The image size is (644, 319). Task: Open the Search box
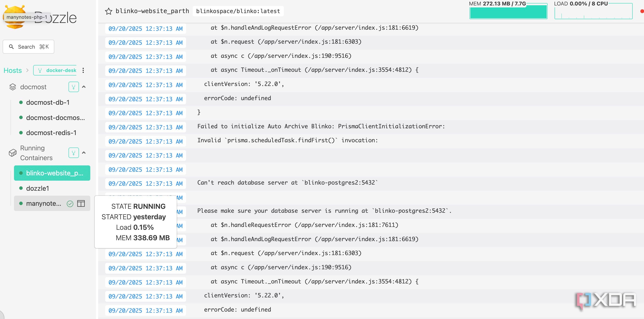tap(29, 47)
